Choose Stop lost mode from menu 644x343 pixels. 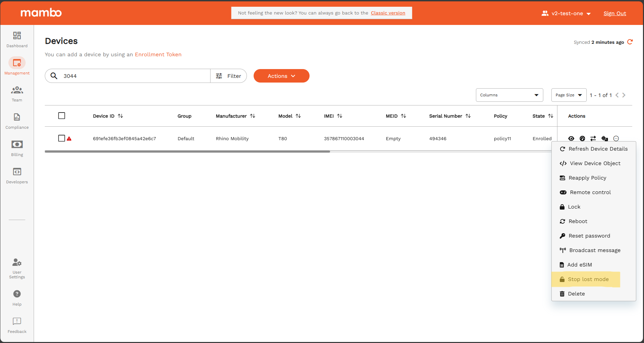pos(588,279)
